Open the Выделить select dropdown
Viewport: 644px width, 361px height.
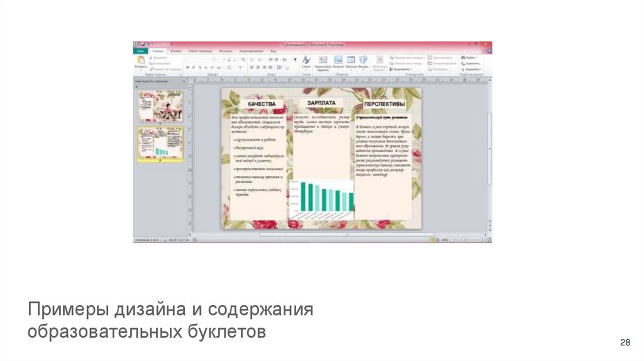[x=471, y=69]
